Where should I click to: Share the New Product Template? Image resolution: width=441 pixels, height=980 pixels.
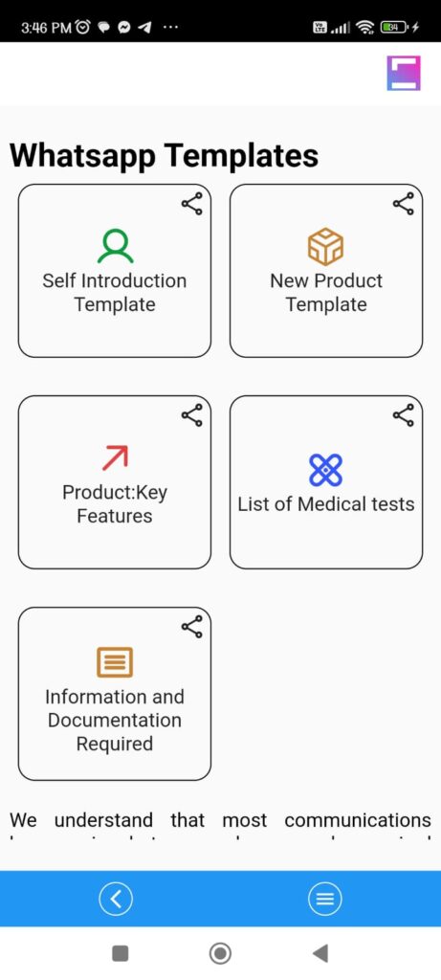pos(403,204)
